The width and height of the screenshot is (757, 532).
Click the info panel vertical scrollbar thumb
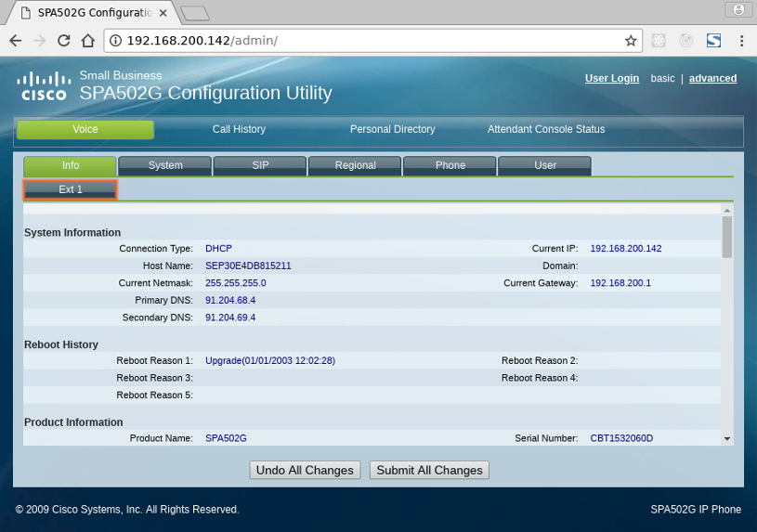(x=727, y=237)
